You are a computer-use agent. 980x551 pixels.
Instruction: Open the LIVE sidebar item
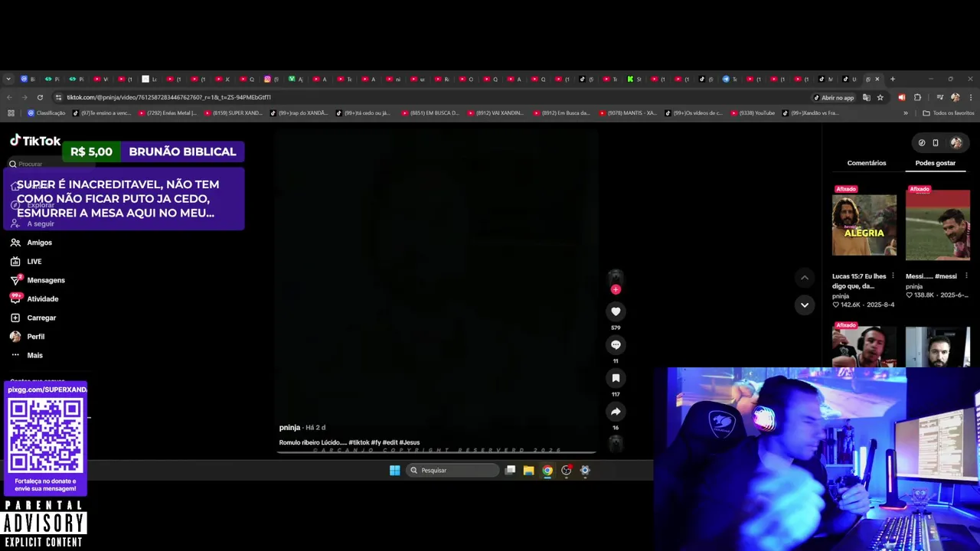26,262
